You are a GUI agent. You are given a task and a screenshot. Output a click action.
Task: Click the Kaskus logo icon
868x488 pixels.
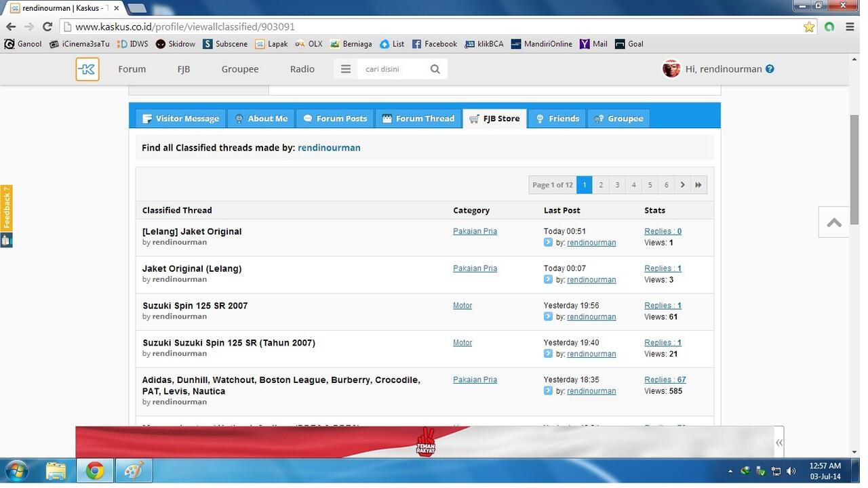[87, 69]
